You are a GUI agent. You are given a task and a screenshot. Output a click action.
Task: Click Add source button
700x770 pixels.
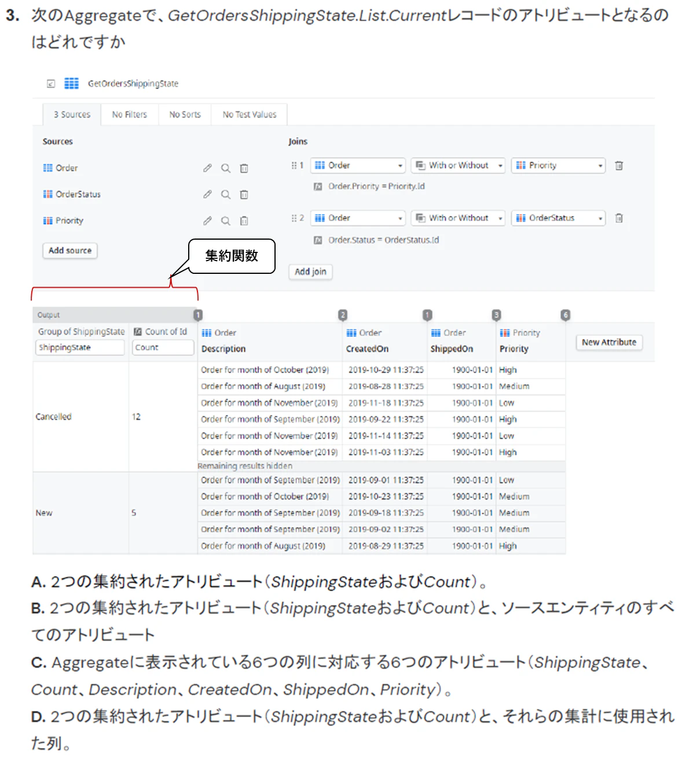(x=70, y=251)
